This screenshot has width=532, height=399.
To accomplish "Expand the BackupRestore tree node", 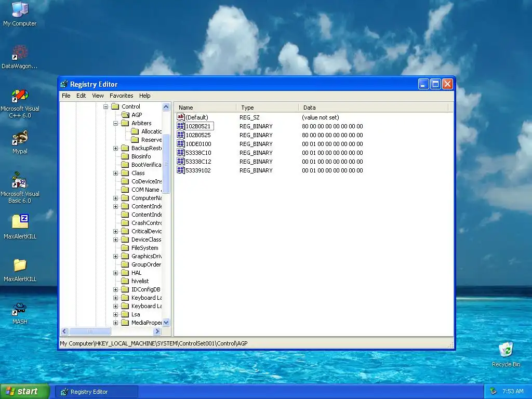I will tap(115, 148).
